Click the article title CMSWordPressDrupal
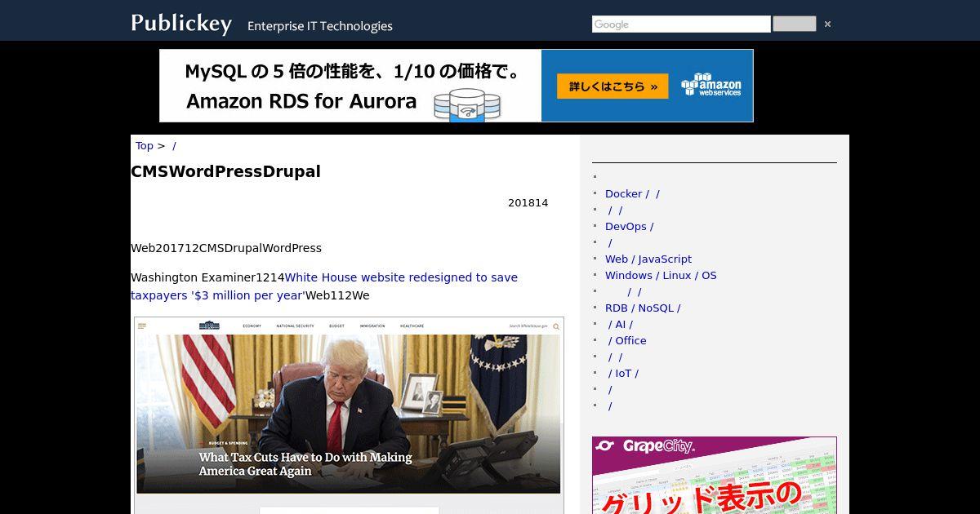Viewport: 980px width, 514px height. [225, 171]
